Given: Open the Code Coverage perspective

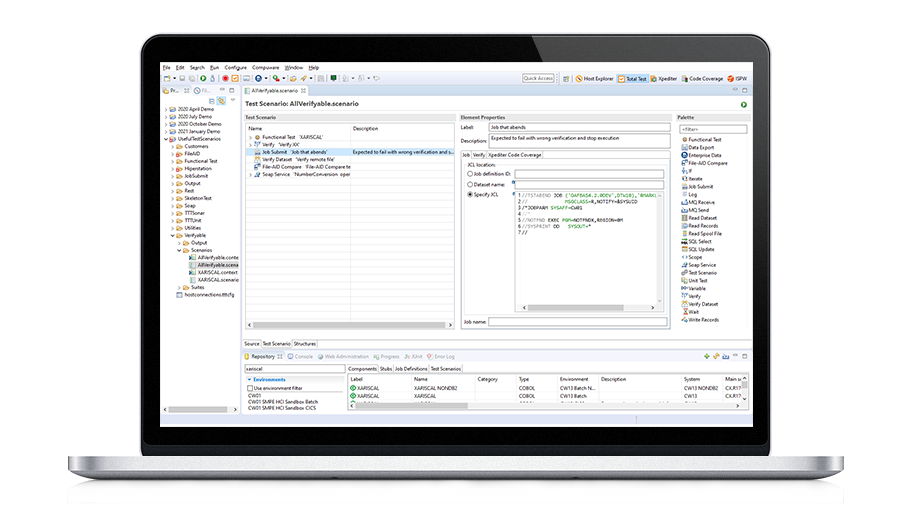Looking at the screenshot, I should (x=706, y=78).
